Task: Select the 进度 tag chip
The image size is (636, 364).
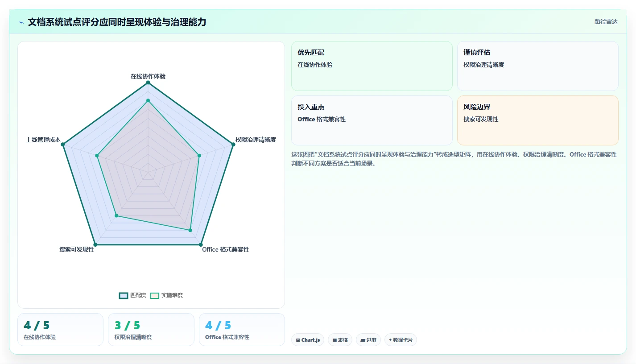Action: point(368,340)
